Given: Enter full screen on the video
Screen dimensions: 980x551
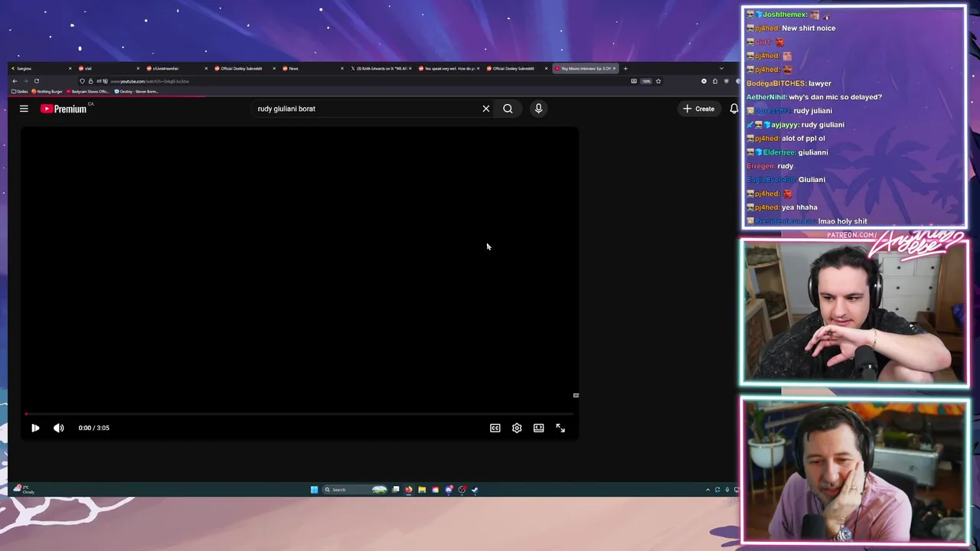Looking at the screenshot, I should click(560, 428).
